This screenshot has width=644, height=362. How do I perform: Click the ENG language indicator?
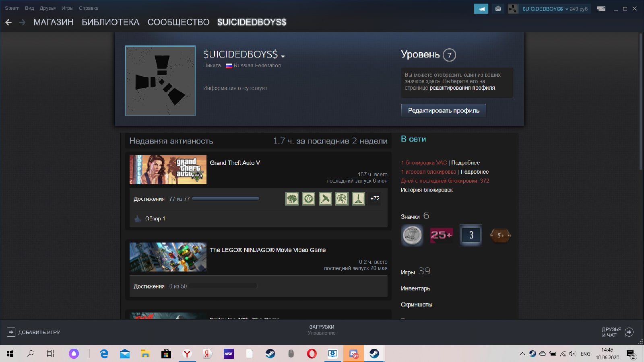point(585,354)
